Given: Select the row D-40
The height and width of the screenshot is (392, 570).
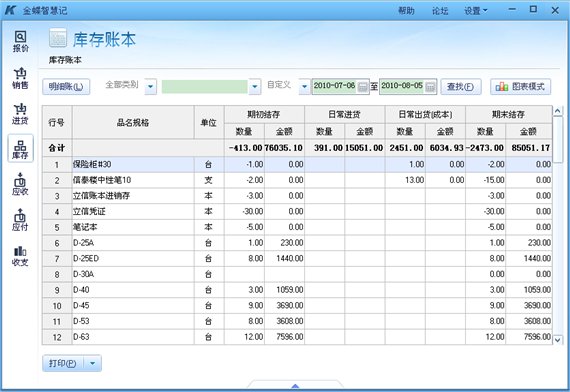Looking at the screenshot, I should [297, 290].
